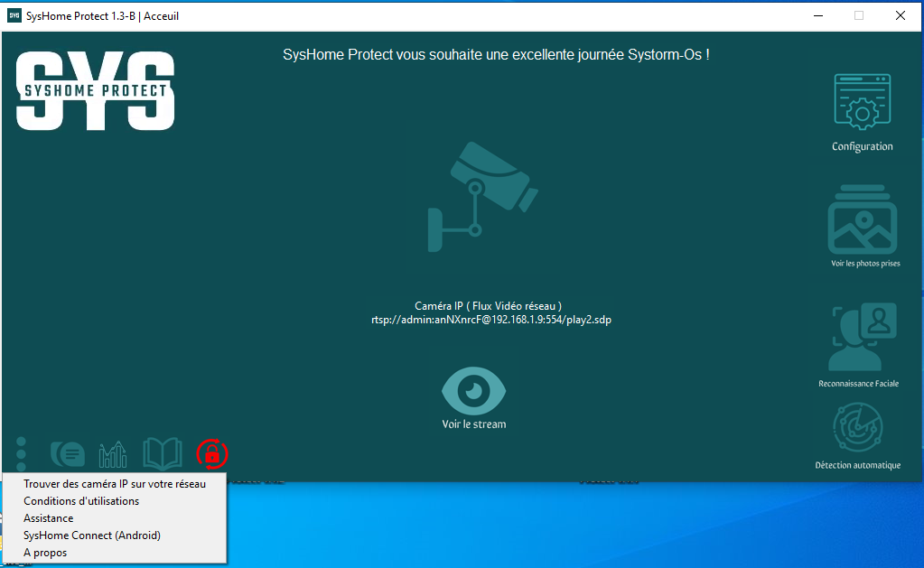Open the statistics bar chart icon

coord(113,454)
